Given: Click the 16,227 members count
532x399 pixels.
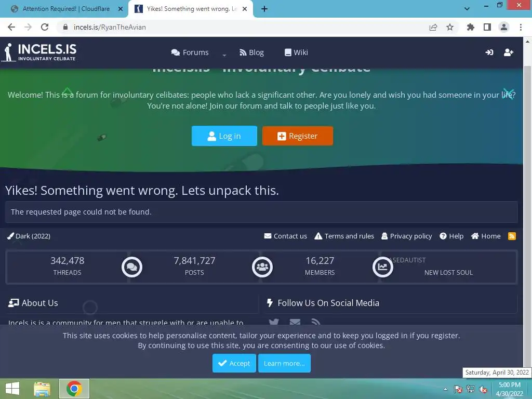Looking at the screenshot, I should coord(320,261).
